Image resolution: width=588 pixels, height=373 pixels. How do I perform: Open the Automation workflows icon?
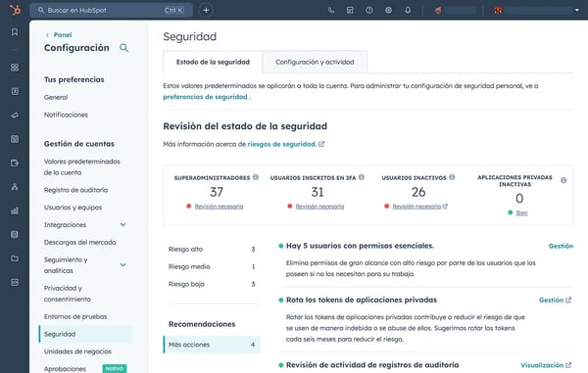pos(15,187)
